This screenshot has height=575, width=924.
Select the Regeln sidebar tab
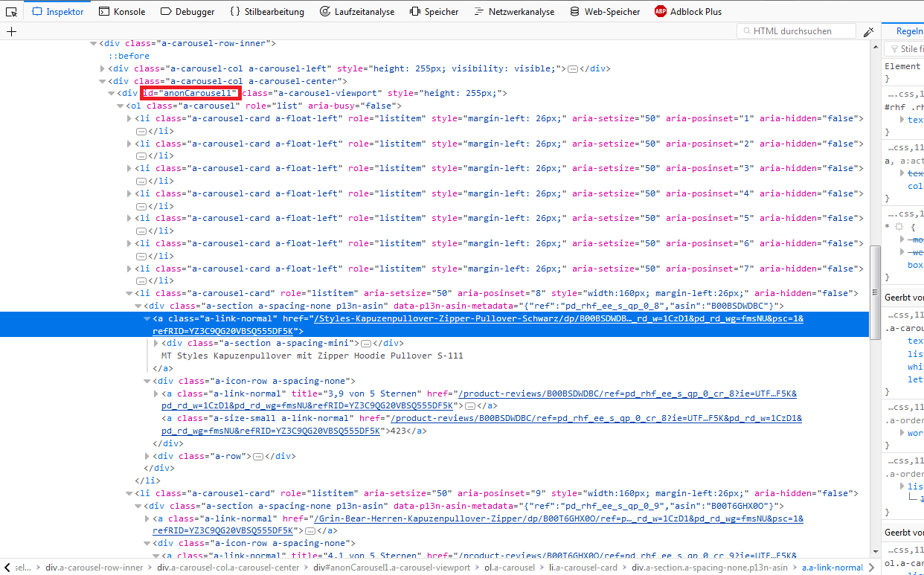click(909, 31)
